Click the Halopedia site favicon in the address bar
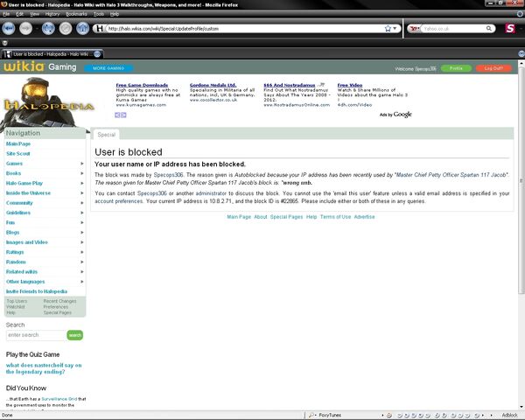 (100, 29)
